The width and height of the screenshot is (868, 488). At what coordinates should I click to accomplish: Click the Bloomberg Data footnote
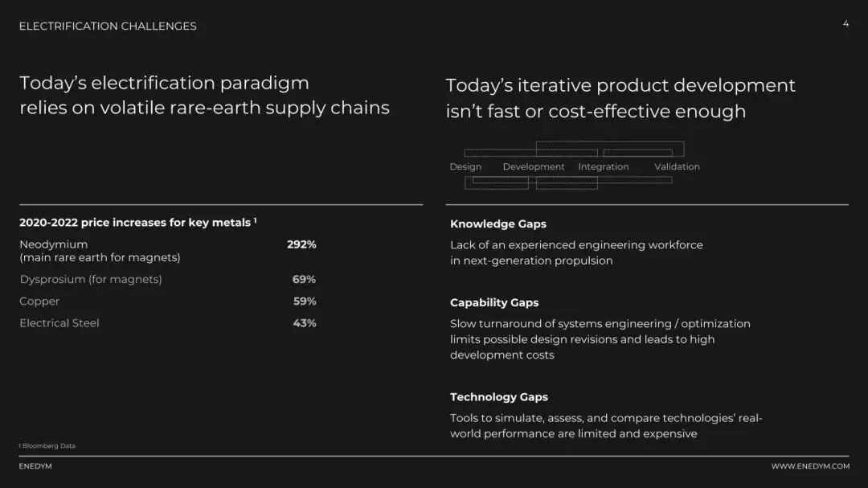[47, 446]
